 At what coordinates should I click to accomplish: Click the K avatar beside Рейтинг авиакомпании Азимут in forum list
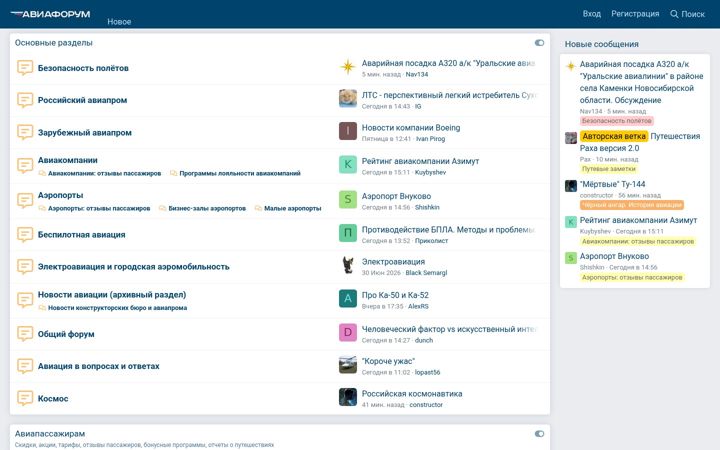[x=348, y=165]
